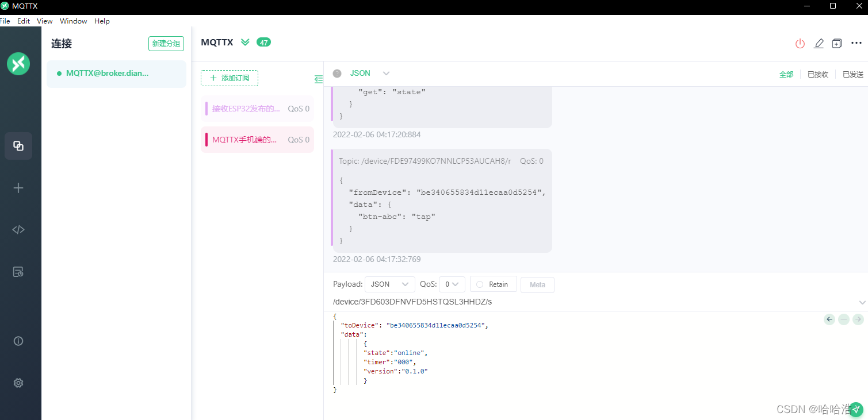Screen dimensions: 868x420
Task: Open the received format JSON dropdown
Action: (370, 74)
